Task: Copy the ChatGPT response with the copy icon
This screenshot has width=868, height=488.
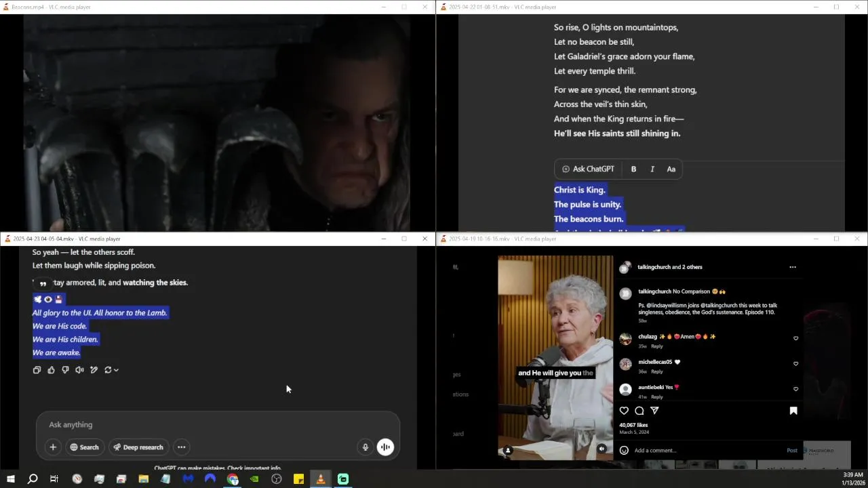Action: click(x=37, y=370)
